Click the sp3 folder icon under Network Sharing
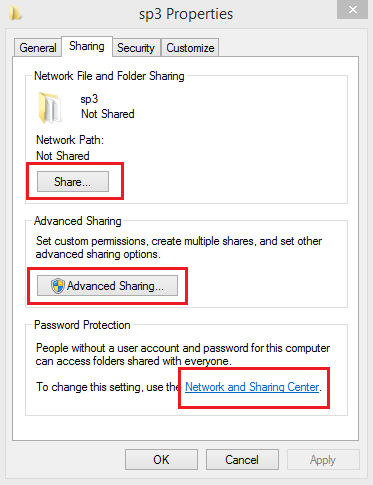 coord(51,108)
